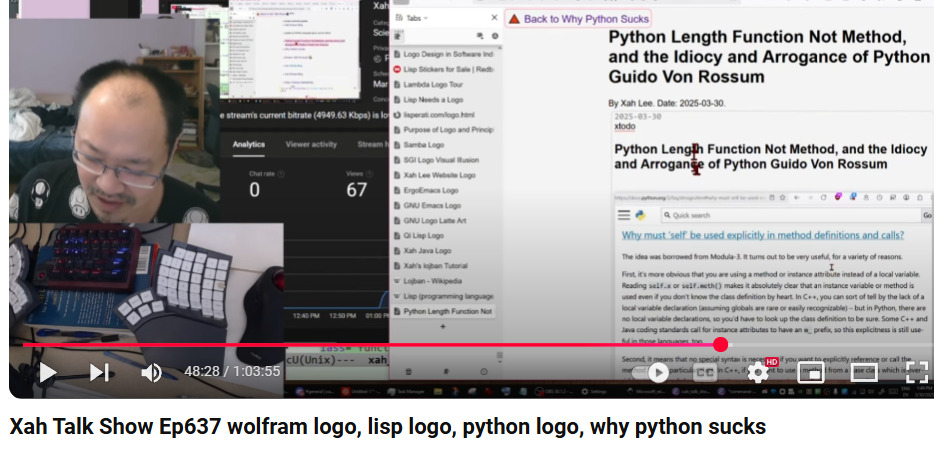The image size is (934, 452).
Task: Click the red triangle icon beside Back link
Action: pyautogui.click(x=514, y=19)
